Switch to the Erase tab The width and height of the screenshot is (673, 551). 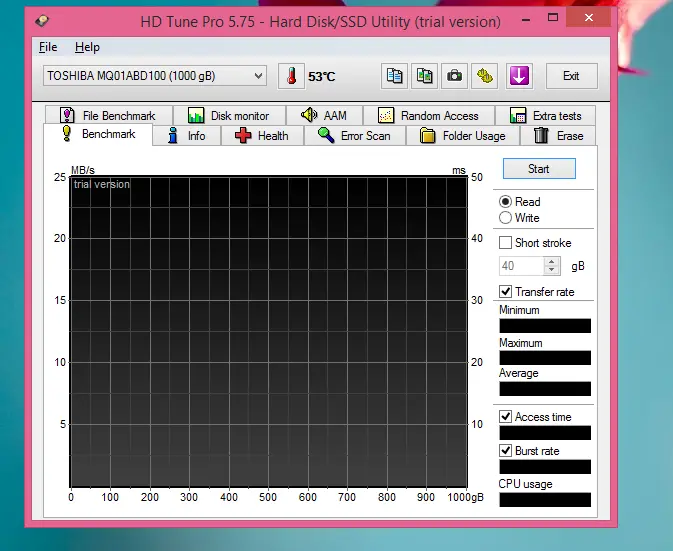(558, 136)
